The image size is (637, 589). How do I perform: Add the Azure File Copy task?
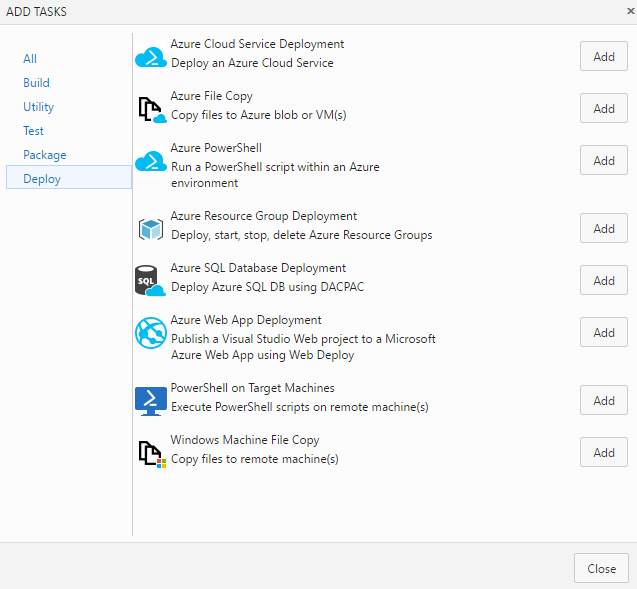[x=604, y=108]
